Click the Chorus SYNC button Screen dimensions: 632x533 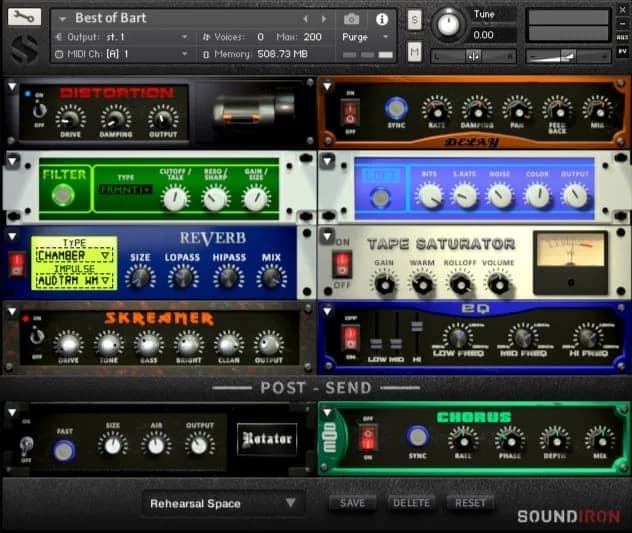click(x=418, y=437)
